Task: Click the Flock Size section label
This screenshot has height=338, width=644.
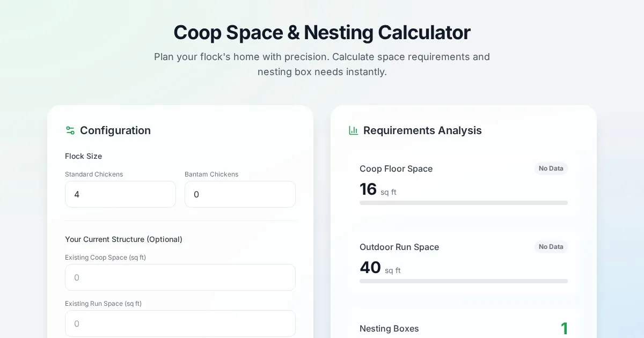Action: coord(83,156)
